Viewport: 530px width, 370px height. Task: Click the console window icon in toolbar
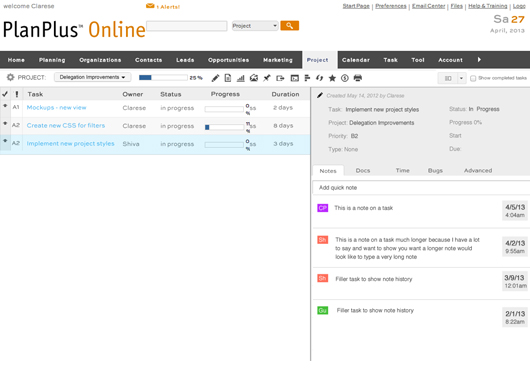295,78
